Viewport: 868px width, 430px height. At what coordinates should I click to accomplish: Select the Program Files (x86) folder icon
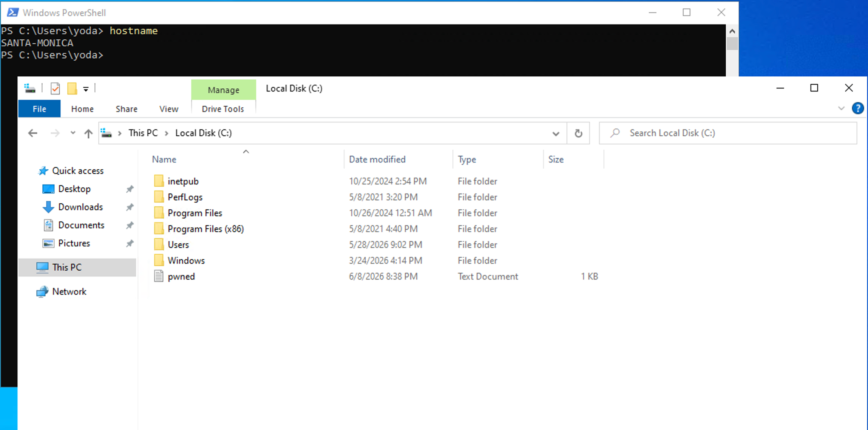(159, 229)
